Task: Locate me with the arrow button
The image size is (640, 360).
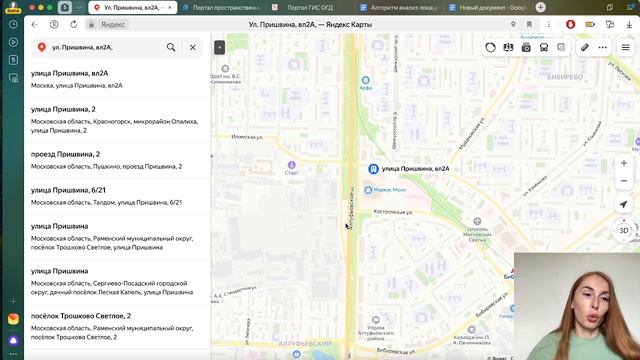Action: (x=624, y=204)
